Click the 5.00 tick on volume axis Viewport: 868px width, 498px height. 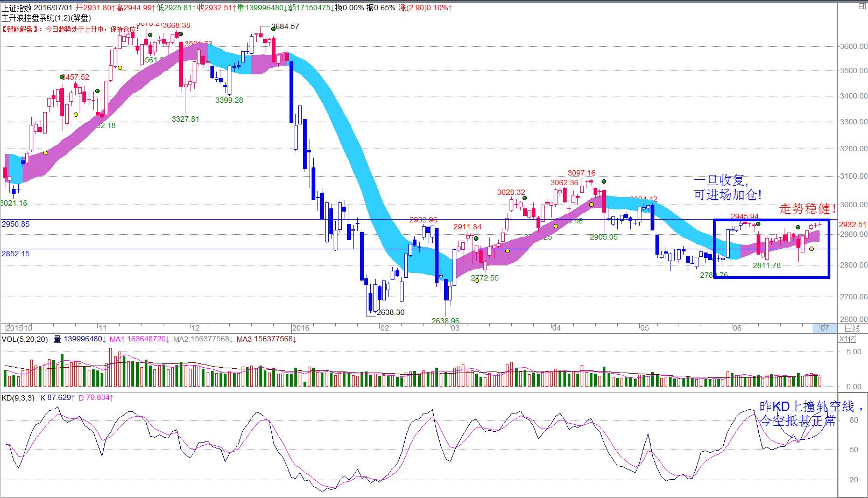click(853, 352)
